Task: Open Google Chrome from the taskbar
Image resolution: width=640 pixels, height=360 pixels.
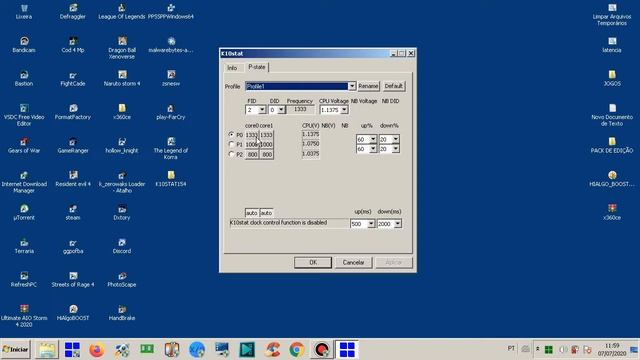Action: click(x=297, y=350)
